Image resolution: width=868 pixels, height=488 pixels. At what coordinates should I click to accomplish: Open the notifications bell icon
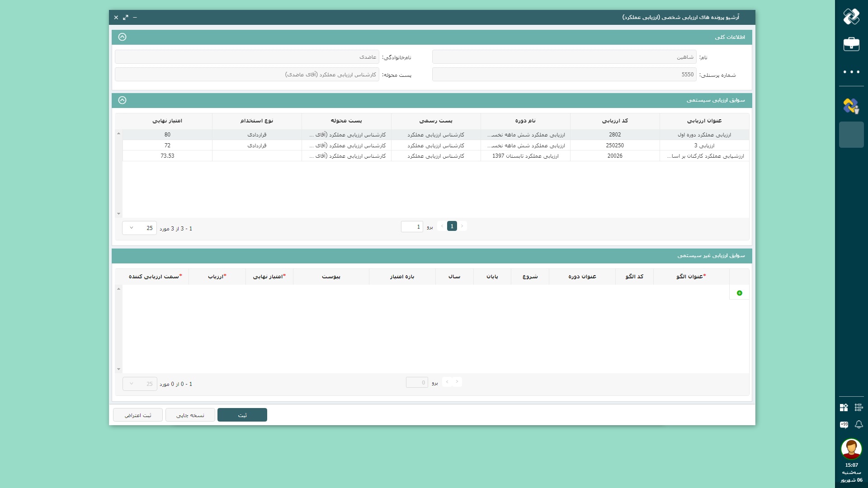pyautogui.click(x=859, y=424)
